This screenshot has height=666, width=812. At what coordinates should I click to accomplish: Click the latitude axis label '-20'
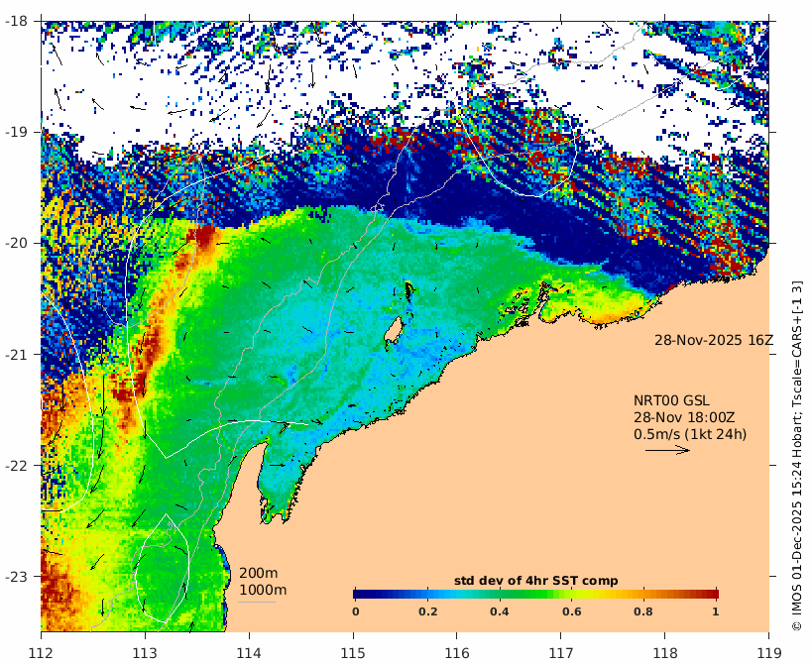pos(16,243)
